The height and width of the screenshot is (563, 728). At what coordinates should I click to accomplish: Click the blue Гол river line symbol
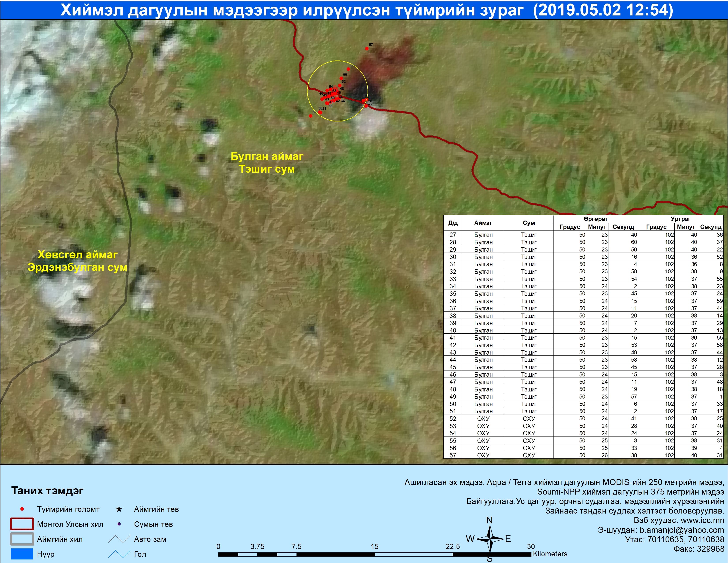(119, 554)
